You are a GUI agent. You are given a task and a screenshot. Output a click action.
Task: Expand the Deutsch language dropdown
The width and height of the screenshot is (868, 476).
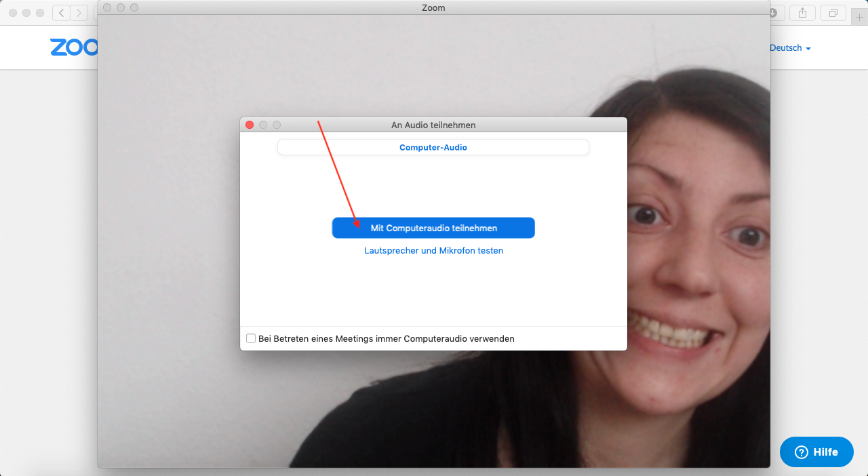(x=790, y=48)
